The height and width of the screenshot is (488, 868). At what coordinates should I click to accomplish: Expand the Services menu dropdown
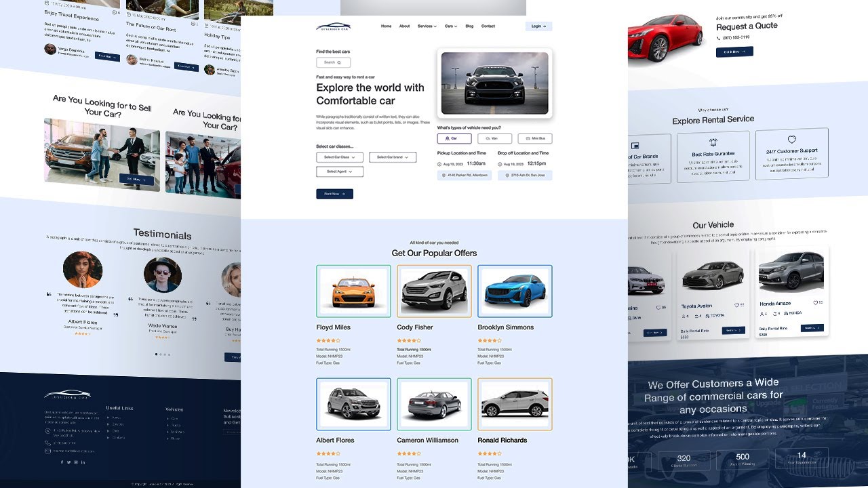(x=427, y=26)
